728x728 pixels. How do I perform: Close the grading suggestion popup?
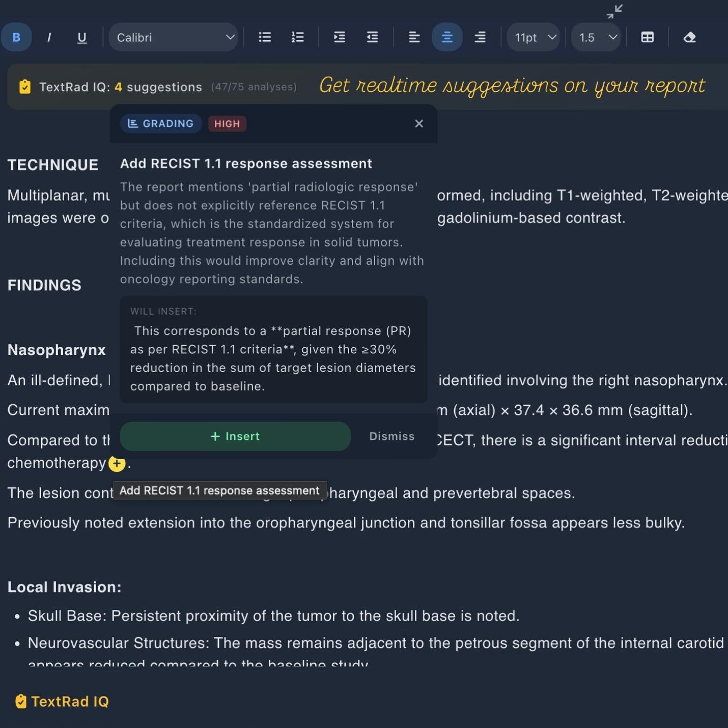click(418, 123)
